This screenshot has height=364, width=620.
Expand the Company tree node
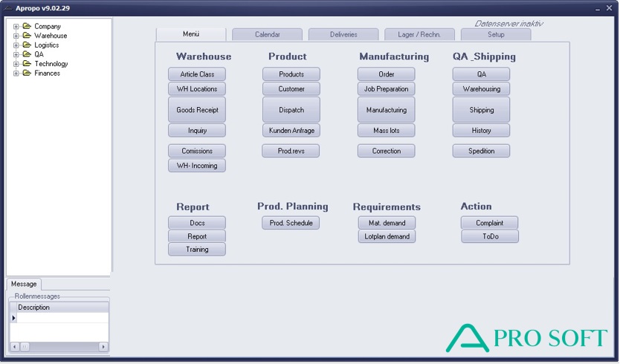coord(16,26)
